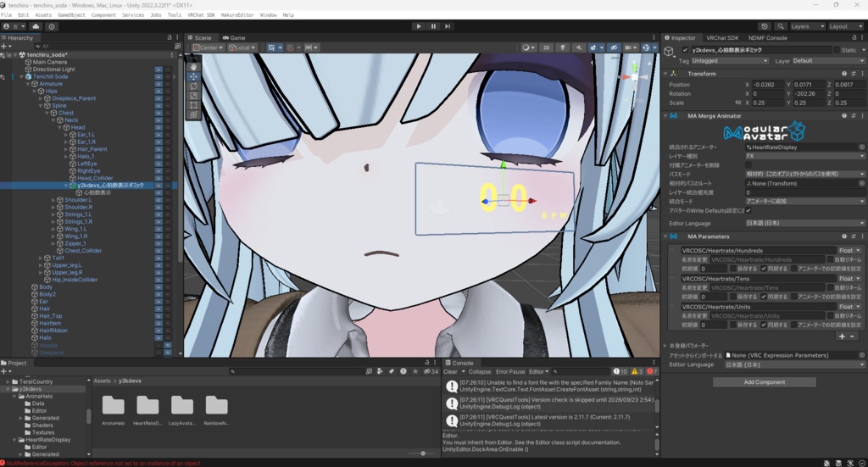Open Transform component preset settings icon
Image resolution: width=868 pixels, height=467 pixels.
[853, 74]
